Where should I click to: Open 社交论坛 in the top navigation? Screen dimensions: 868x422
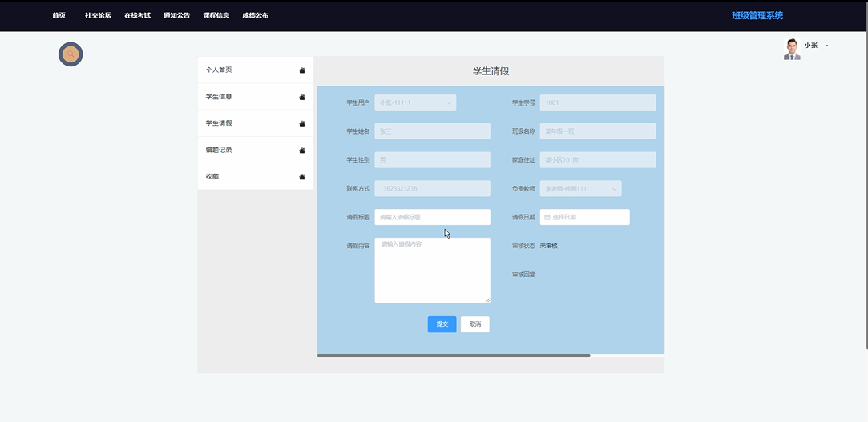(98, 15)
